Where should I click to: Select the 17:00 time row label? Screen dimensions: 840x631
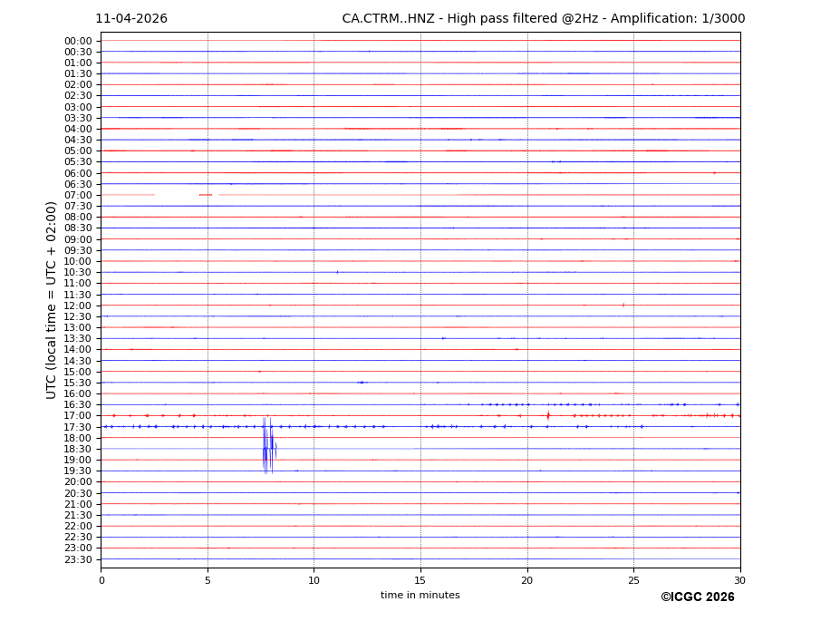coord(77,416)
